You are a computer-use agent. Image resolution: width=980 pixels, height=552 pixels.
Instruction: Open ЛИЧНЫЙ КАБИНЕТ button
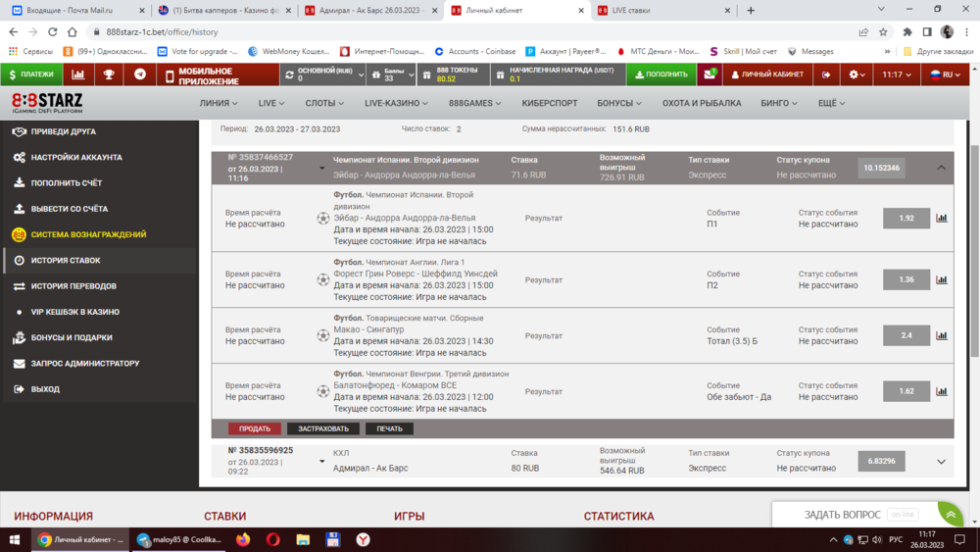[x=767, y=75]
